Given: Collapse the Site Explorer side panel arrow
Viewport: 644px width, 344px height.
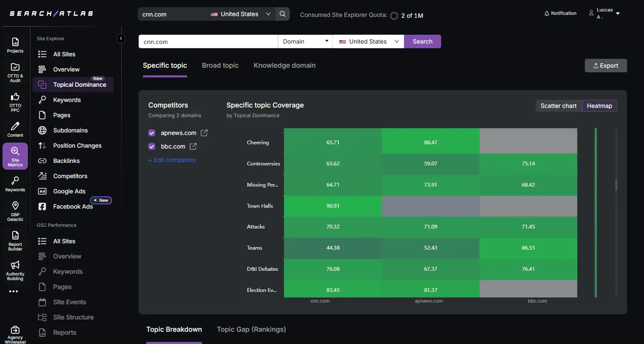Looking at the screenshot, I should [121, 39].
